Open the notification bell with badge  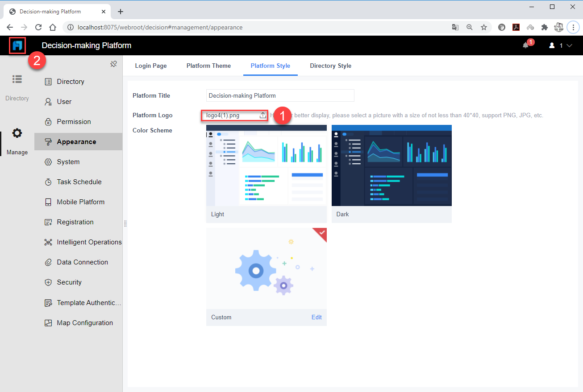point(527,45)
